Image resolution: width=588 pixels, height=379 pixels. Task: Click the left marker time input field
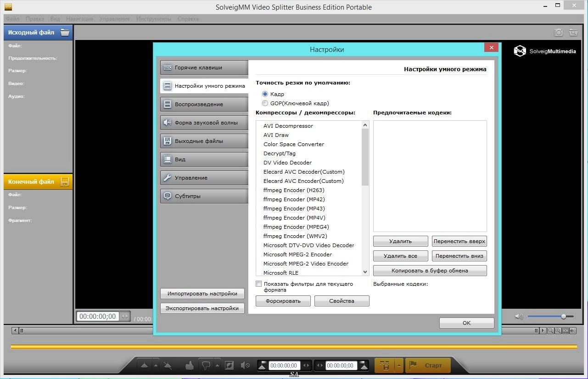[x=285, y=366]
